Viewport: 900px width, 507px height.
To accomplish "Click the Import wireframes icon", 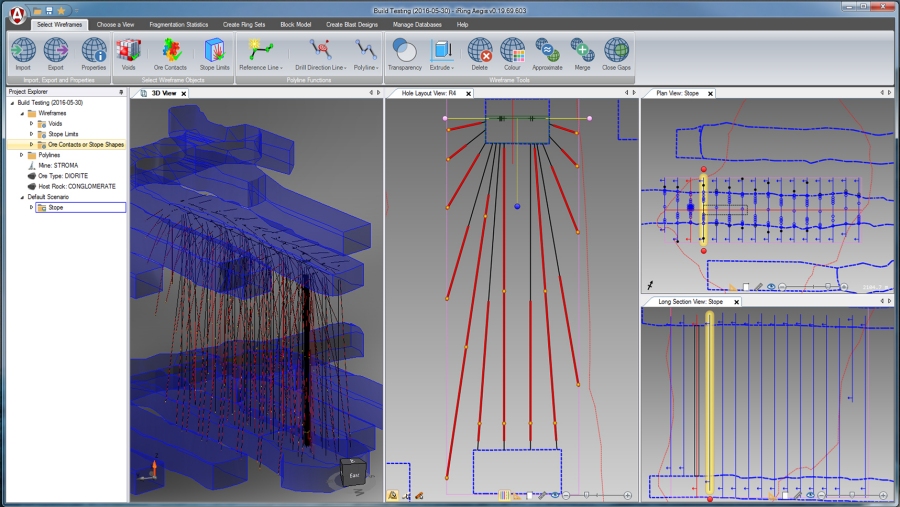I will pos(23,51).
